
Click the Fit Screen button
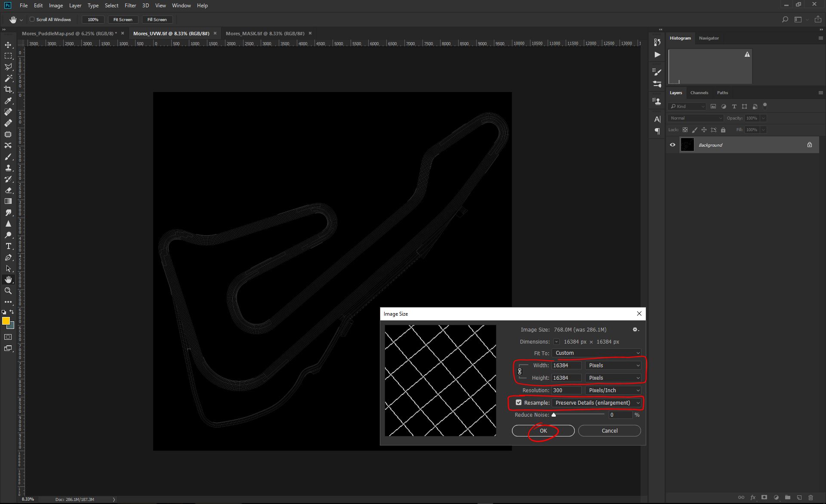pyautogui.click(x=123, y=19)
